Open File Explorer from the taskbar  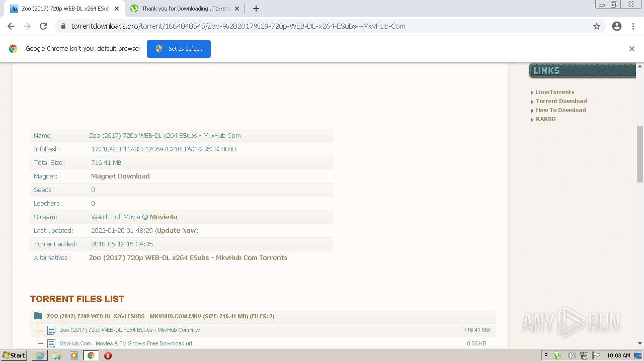[x=57, y=355]
